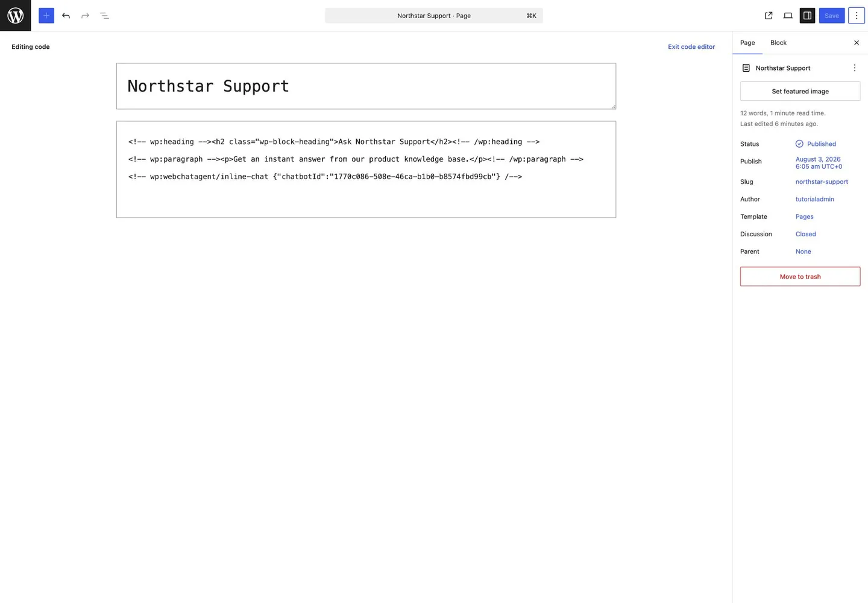Image resolution: width=868 pixels, height=603 pixels.
Task: Click the ⌘K shortcut hint
Action: 531,16
